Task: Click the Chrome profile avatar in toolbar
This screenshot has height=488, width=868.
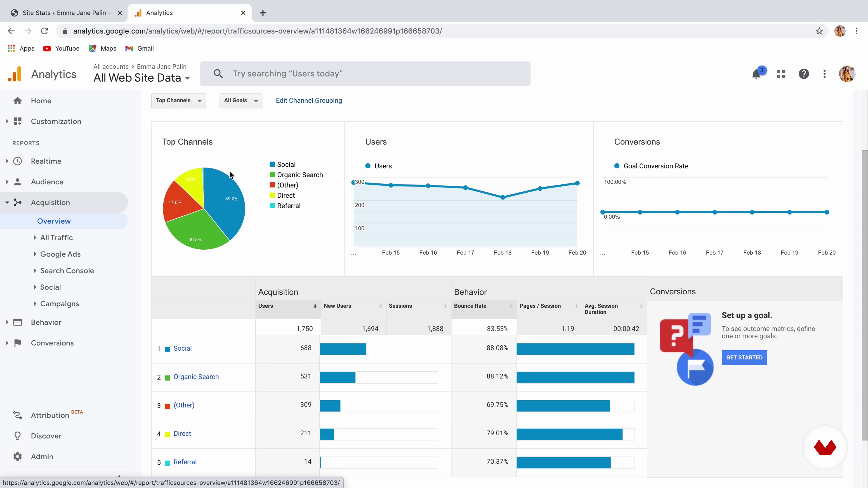Action: (x=840, y=31)
